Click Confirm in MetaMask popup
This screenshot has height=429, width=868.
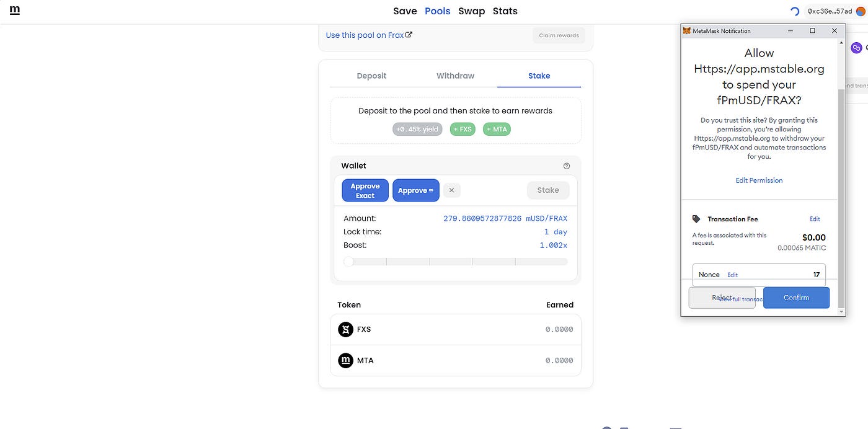tap(796, 298)
